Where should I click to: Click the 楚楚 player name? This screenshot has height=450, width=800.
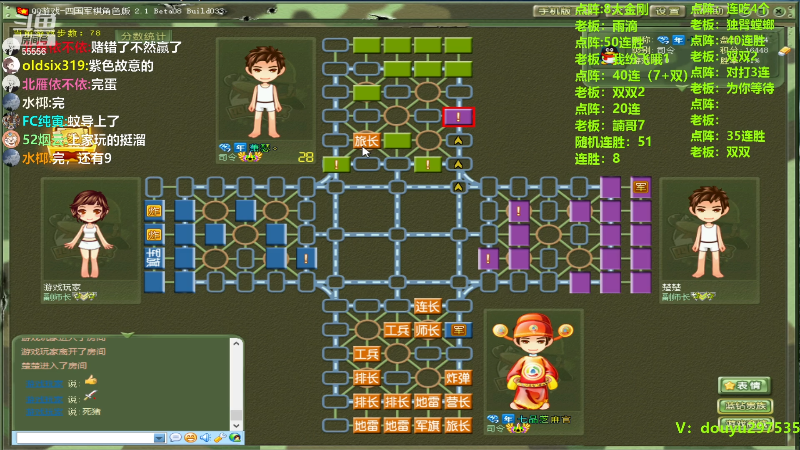pyautogui.click(x=671, y=288)
